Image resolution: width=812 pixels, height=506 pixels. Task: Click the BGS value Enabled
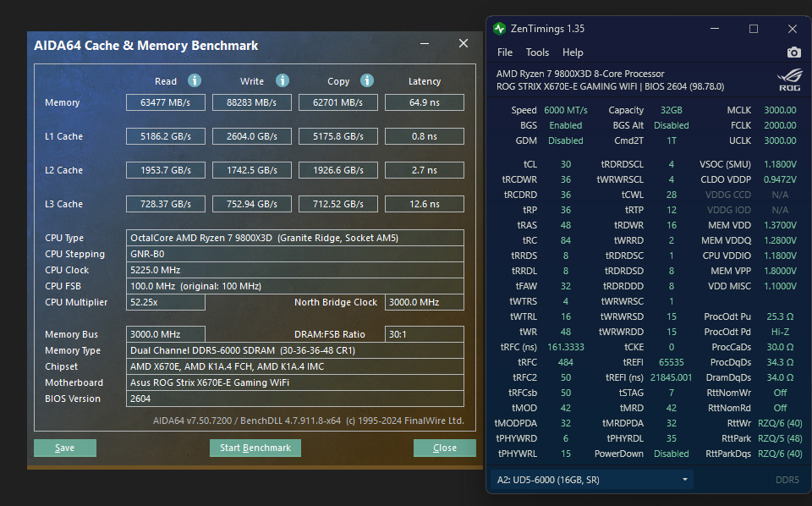(x=566, y=125)
